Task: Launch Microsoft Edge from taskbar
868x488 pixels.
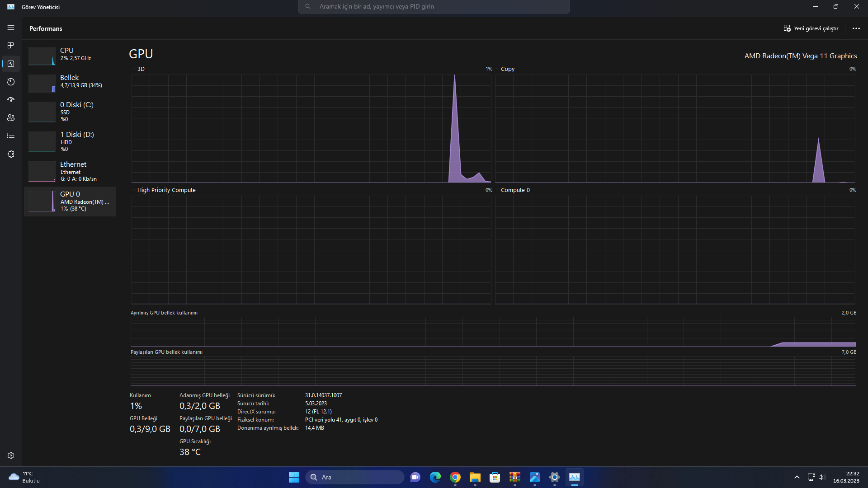Action: click(x=435, y=477)
